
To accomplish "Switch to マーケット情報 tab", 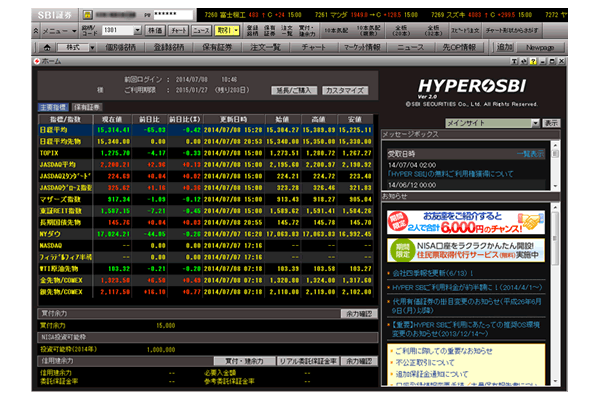I will (x=362, y=47).
